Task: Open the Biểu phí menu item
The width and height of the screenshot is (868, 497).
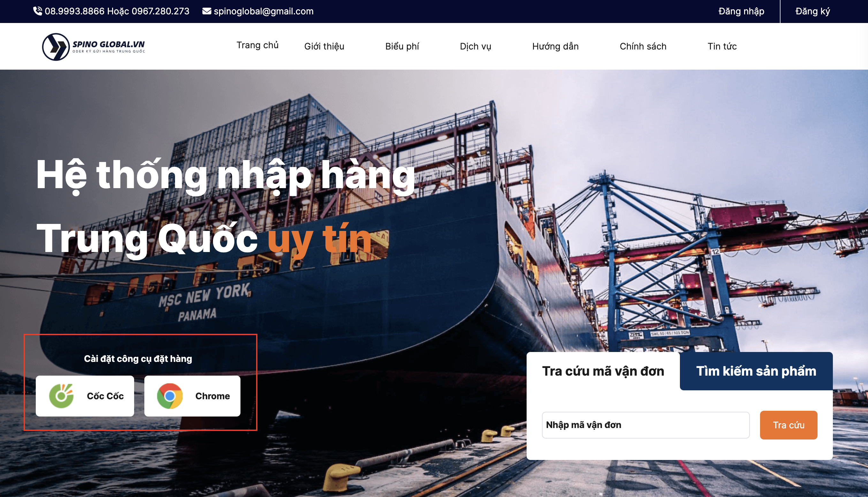Action: pos(402,46)
